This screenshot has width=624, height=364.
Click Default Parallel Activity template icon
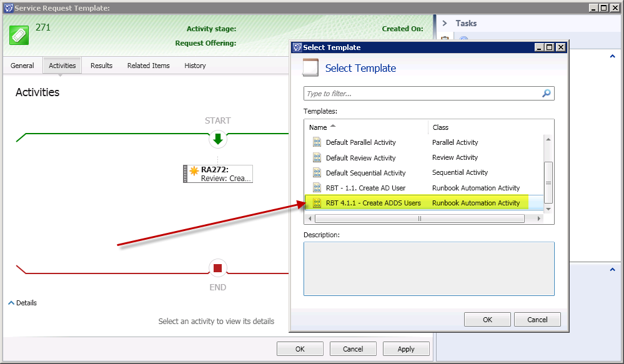click(x=317, y=142)
